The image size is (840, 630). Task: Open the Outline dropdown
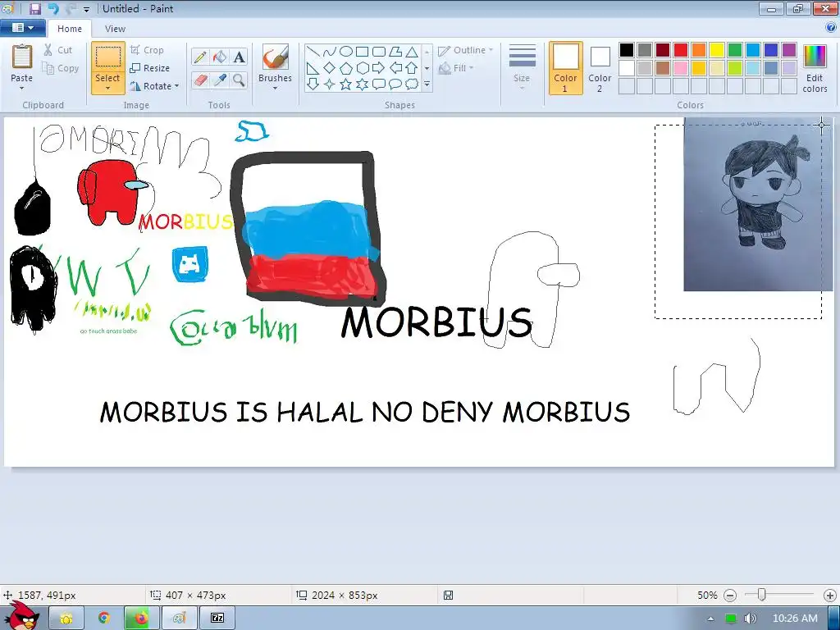tap(466, 50)
